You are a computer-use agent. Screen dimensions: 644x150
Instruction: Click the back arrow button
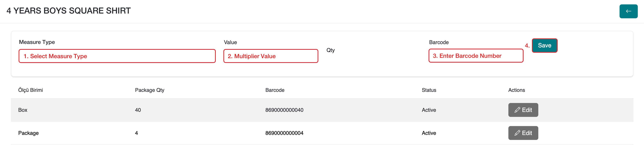pyautogui.click(x=628, y=11)
